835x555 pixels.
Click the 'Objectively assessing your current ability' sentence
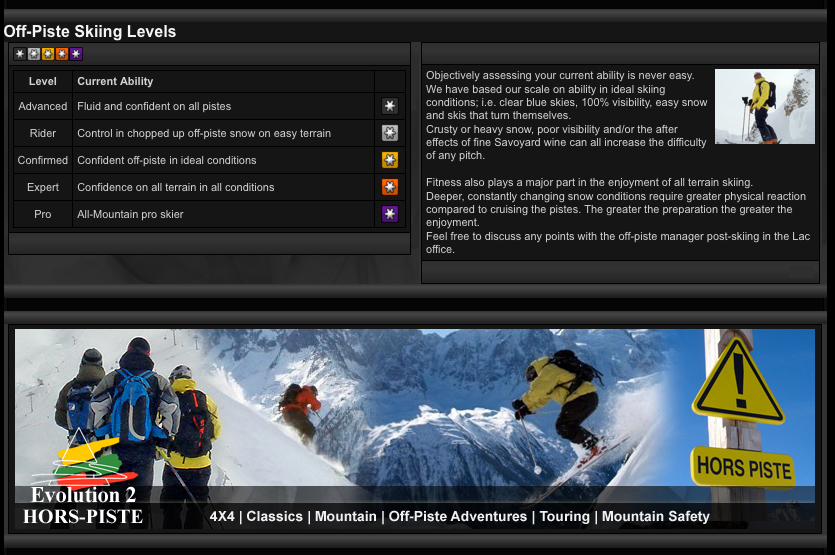(560, 75)
